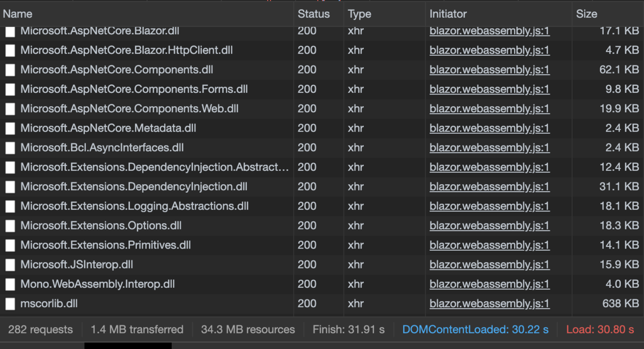
Task: Sort requests by the Type column header
Action: coord(384,14)
